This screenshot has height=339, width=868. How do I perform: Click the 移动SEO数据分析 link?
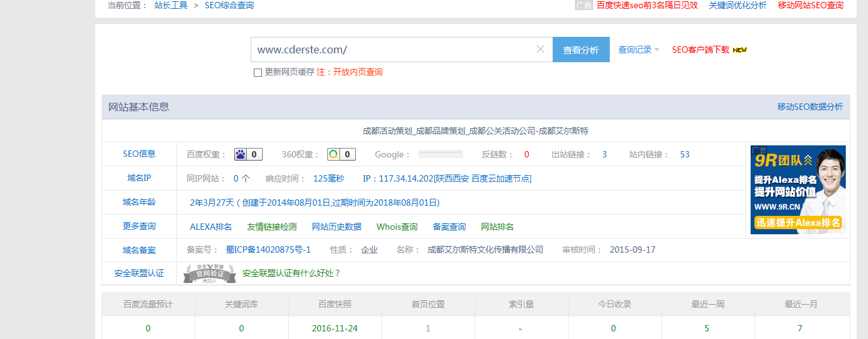click(x=810, y=107)
